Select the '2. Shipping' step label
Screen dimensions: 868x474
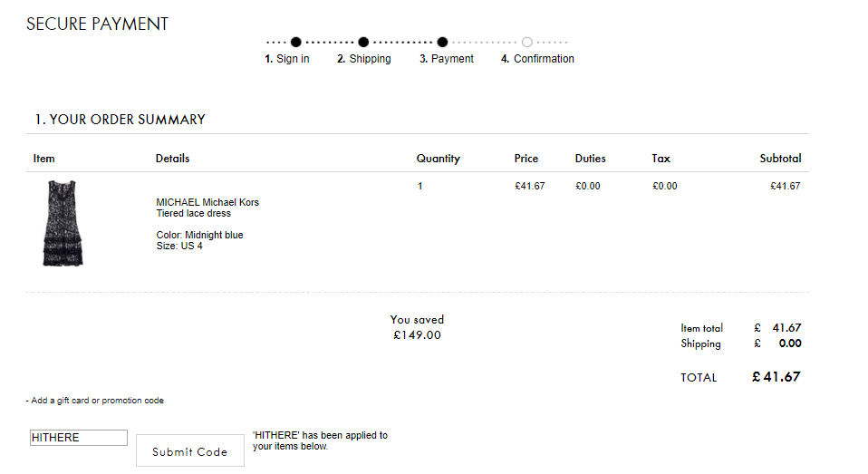(x=364, y=59)
